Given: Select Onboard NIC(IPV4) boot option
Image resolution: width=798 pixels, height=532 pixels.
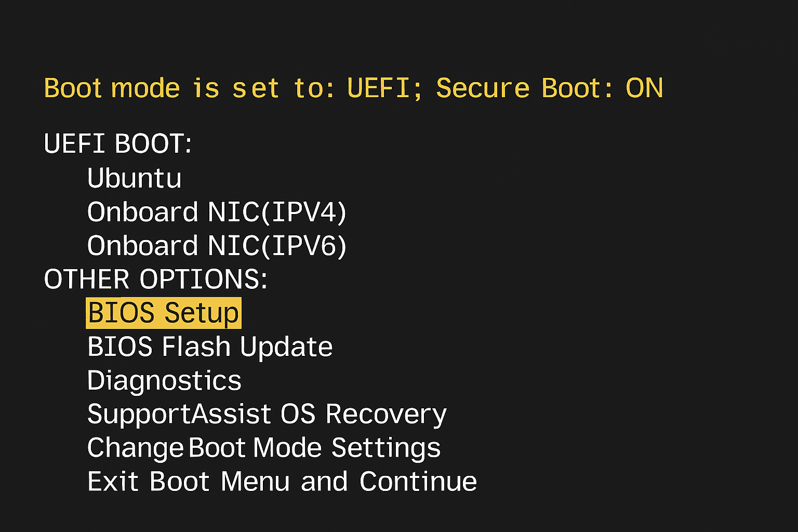Looking at the screenshot, I should (x=217, y=212).
